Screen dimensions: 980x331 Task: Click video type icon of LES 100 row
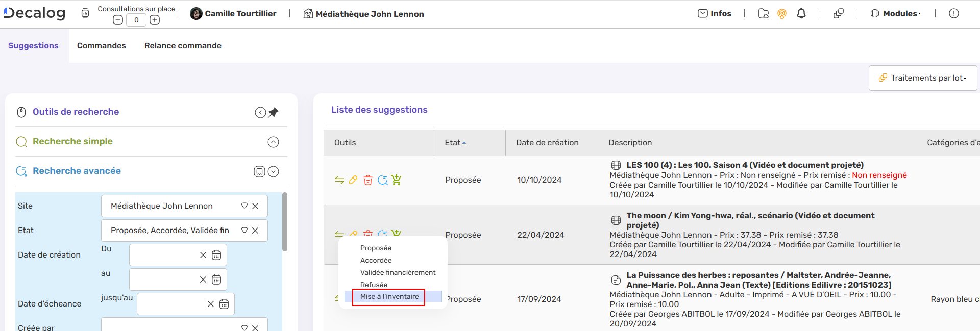pyautogui.click(x=616, y=165)
